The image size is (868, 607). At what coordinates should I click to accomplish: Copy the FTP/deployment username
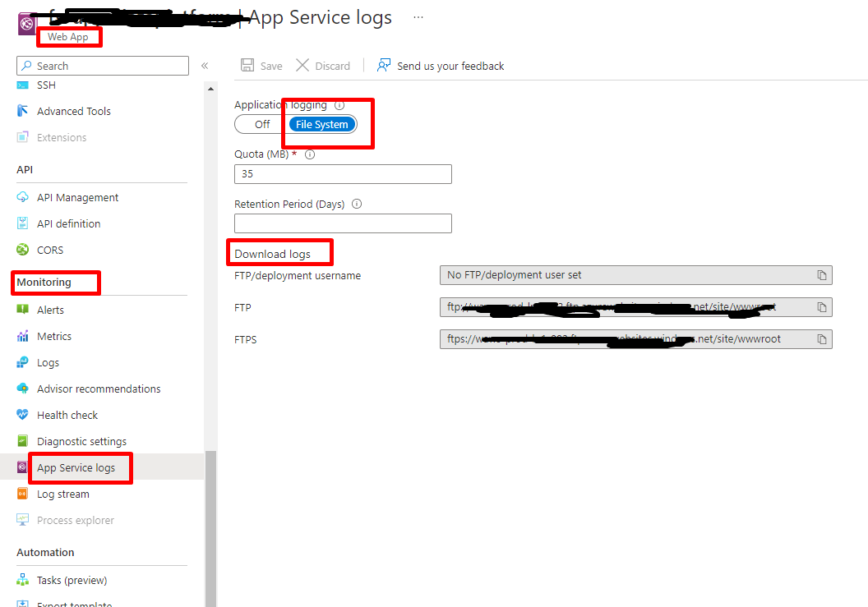[x=822, y=275]
